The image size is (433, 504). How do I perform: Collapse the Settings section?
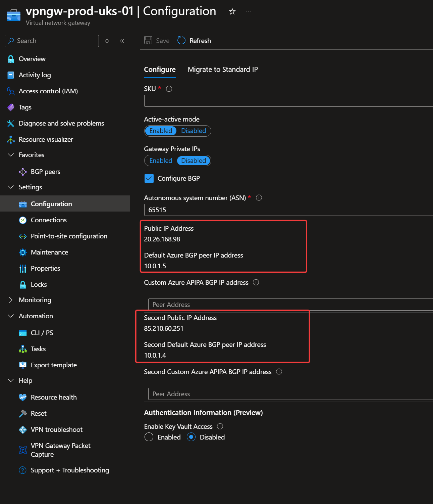pyautogui.click(x=11, y=187)
